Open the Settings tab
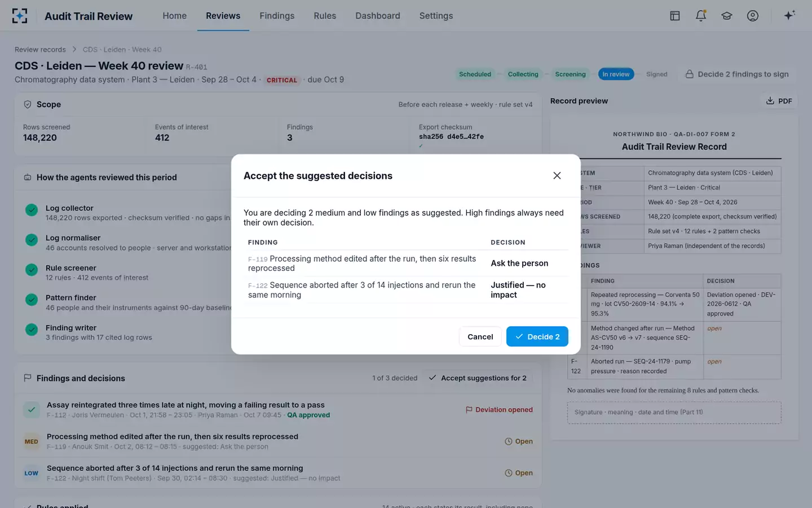 (x=436, y=16)
